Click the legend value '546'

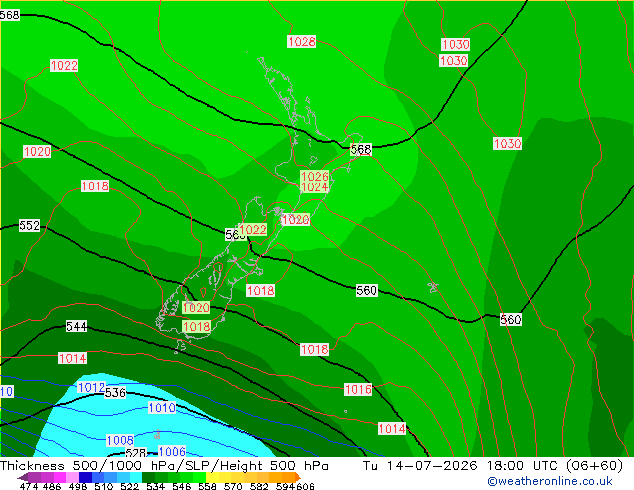182,486
